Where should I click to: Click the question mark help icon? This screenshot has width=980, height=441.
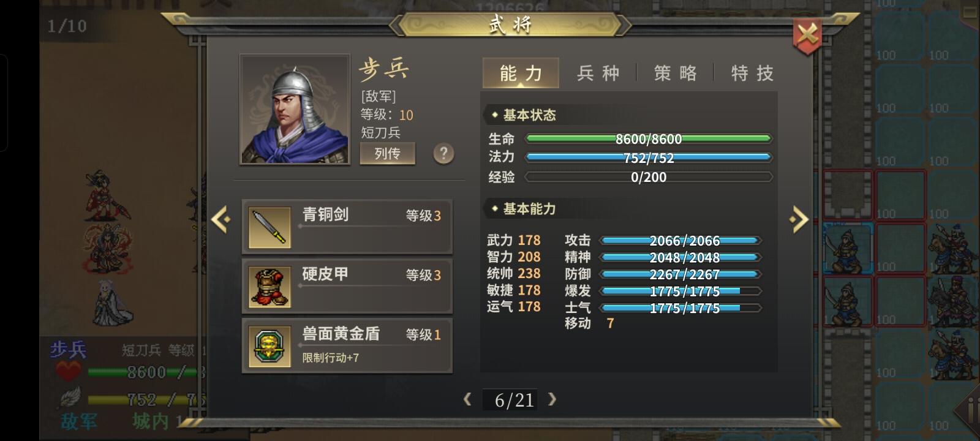coord(443,153)
